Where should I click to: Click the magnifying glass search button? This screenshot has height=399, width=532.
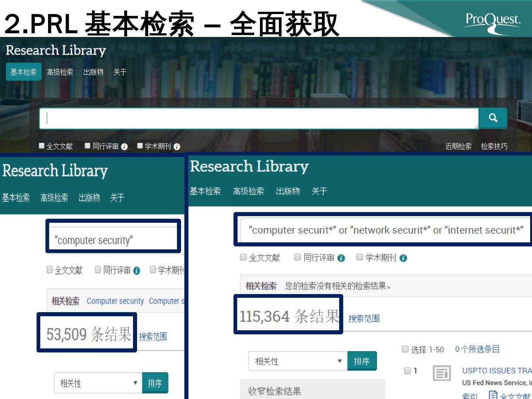[493, 118]
